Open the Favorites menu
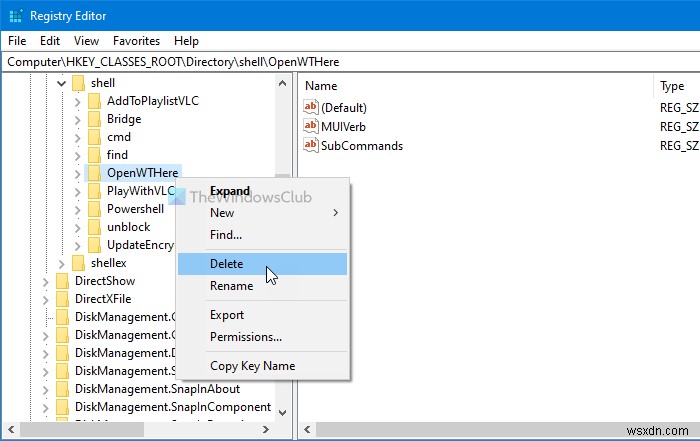This screenshot has height=441, width=700. [x=136, y=41]
